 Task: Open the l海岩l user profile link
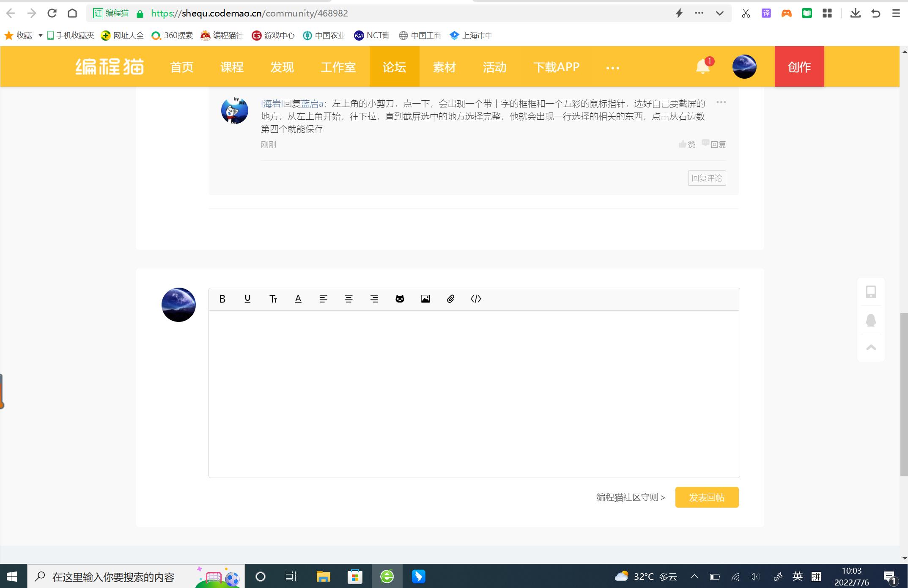coord(272,104)
